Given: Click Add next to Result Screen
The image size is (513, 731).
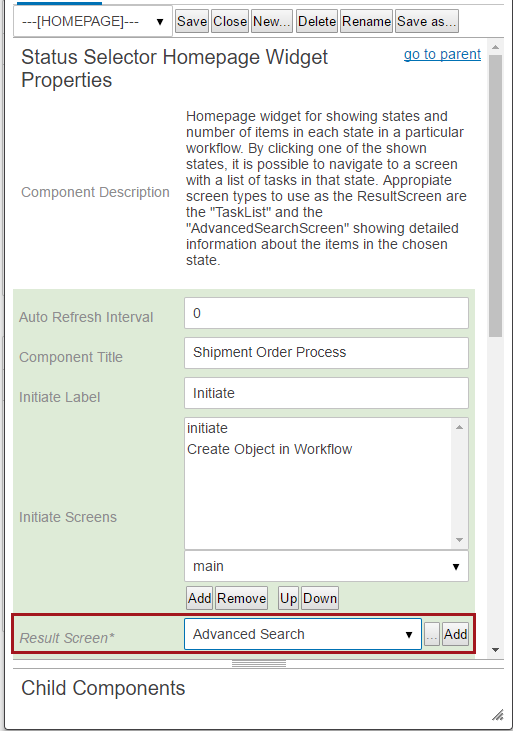Looking at the screenshot, I should pyautogui.click(x=455, y=634).
